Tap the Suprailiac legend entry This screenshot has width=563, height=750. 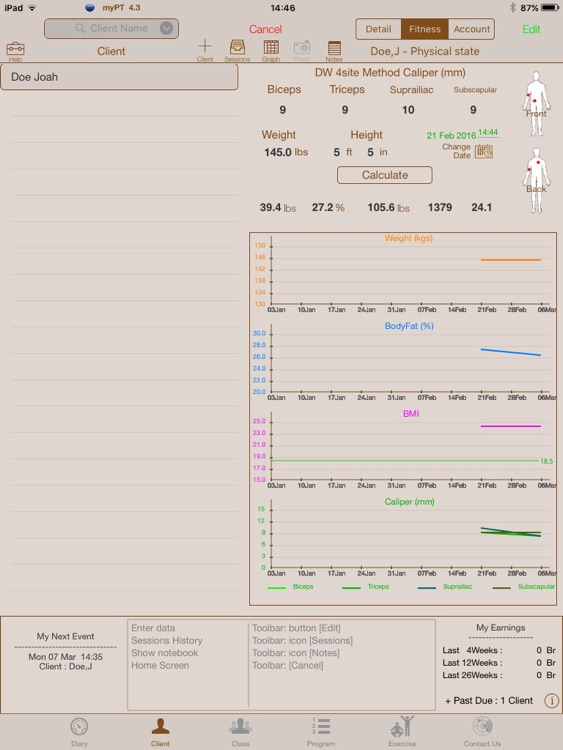[445, 587]
